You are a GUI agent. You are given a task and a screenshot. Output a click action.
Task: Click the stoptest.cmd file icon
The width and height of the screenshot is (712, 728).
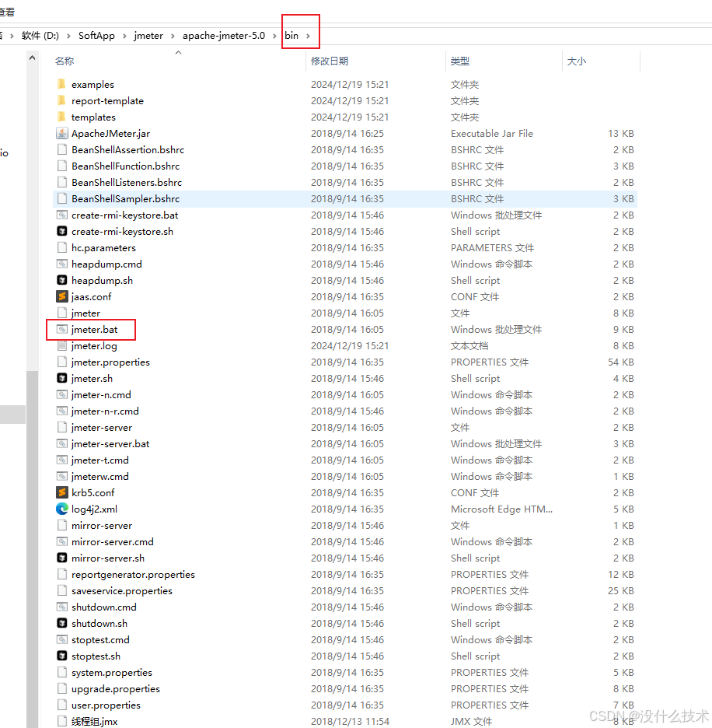[x=61, y=639]
